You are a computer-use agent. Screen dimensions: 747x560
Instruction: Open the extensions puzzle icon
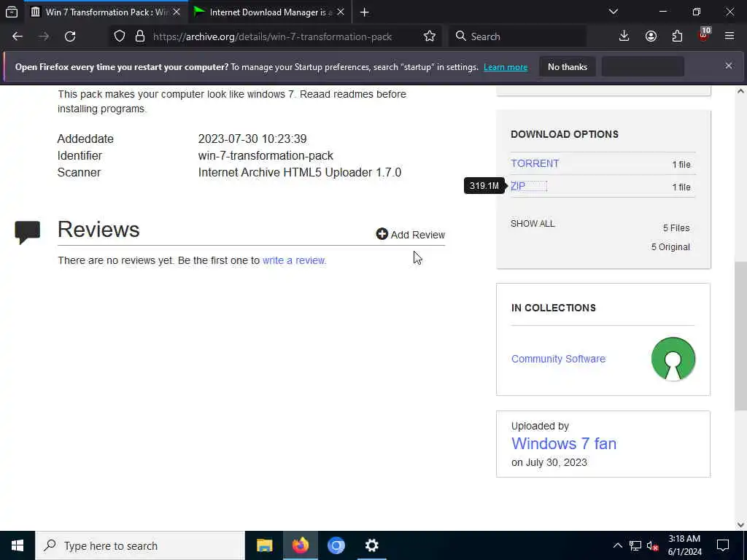click(x=677, y=36)
